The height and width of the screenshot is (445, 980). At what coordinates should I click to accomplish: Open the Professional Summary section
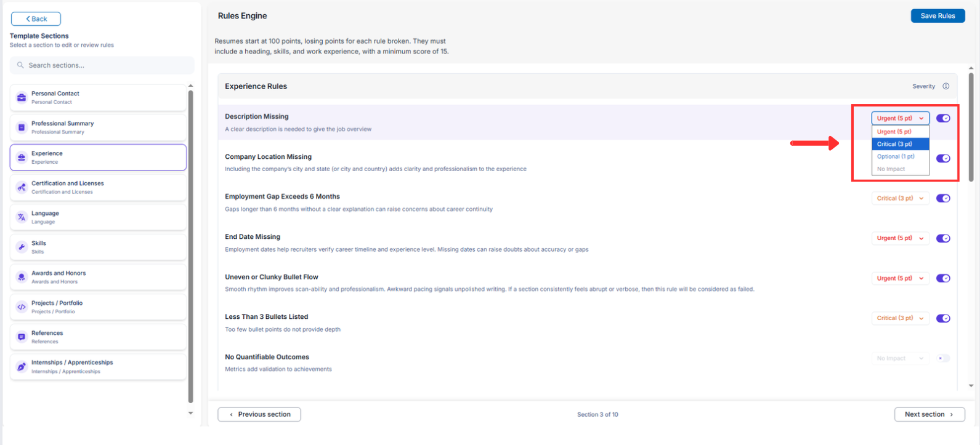[x=98, y=127]
